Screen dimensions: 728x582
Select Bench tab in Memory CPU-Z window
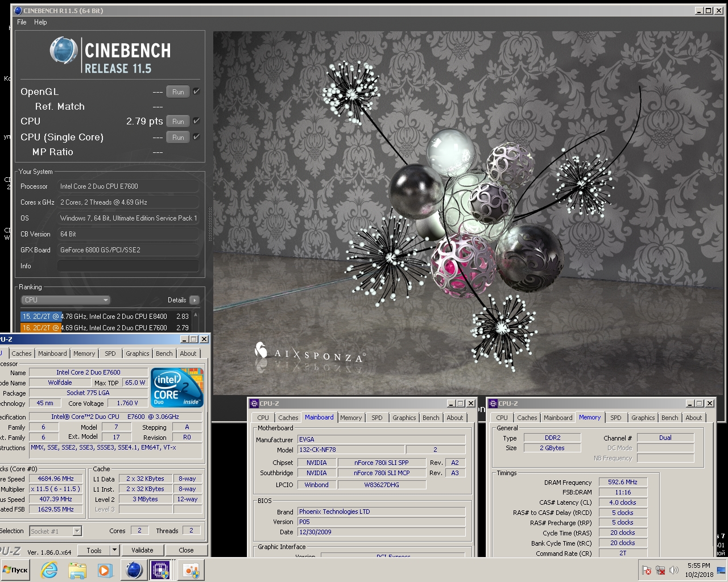[x=670, y=418]
